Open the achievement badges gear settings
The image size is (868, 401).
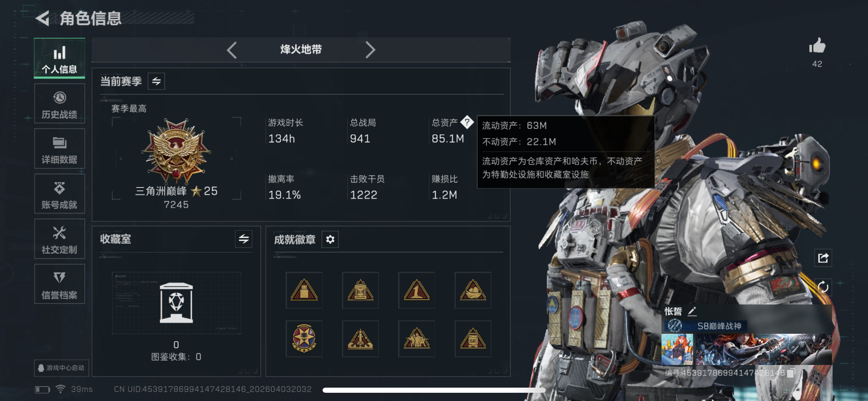[x=330, y=239]
